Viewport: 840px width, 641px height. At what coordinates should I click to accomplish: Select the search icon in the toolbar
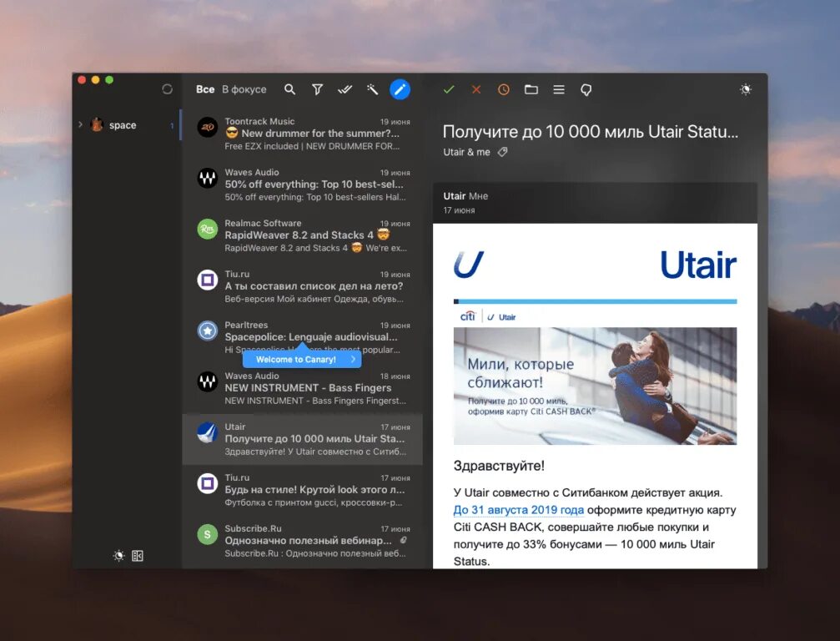pyautogui.click(x=289, y=88)
